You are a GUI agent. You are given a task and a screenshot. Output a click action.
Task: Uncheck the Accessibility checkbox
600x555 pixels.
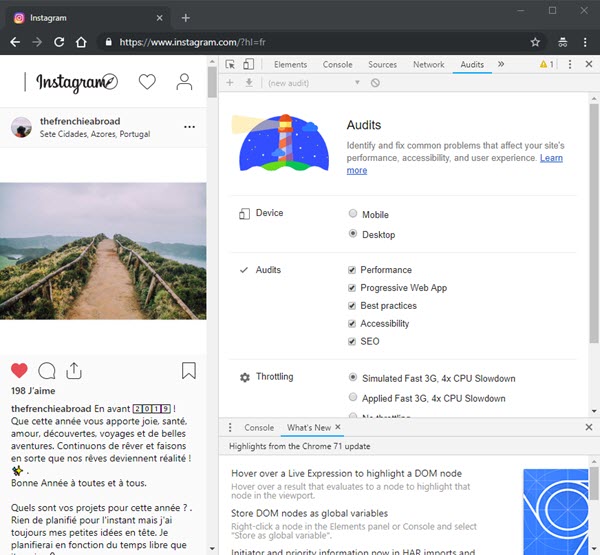point(352,323)
